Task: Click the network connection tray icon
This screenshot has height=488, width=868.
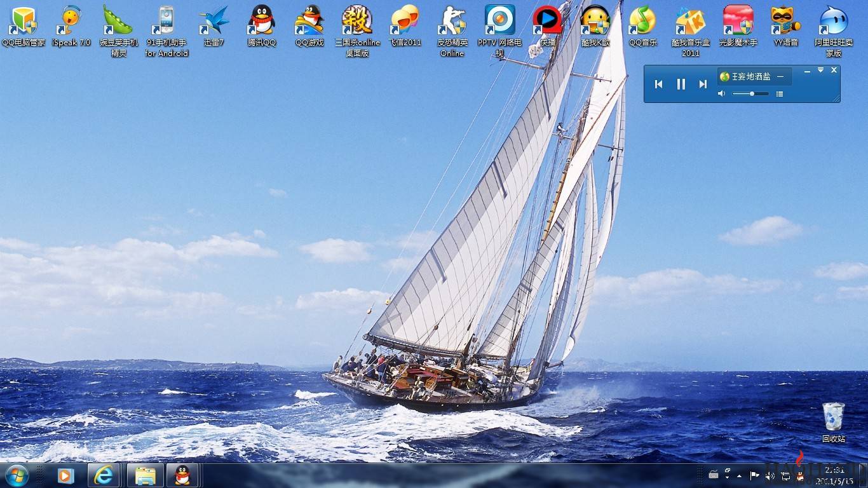Action: pos(785,475)
